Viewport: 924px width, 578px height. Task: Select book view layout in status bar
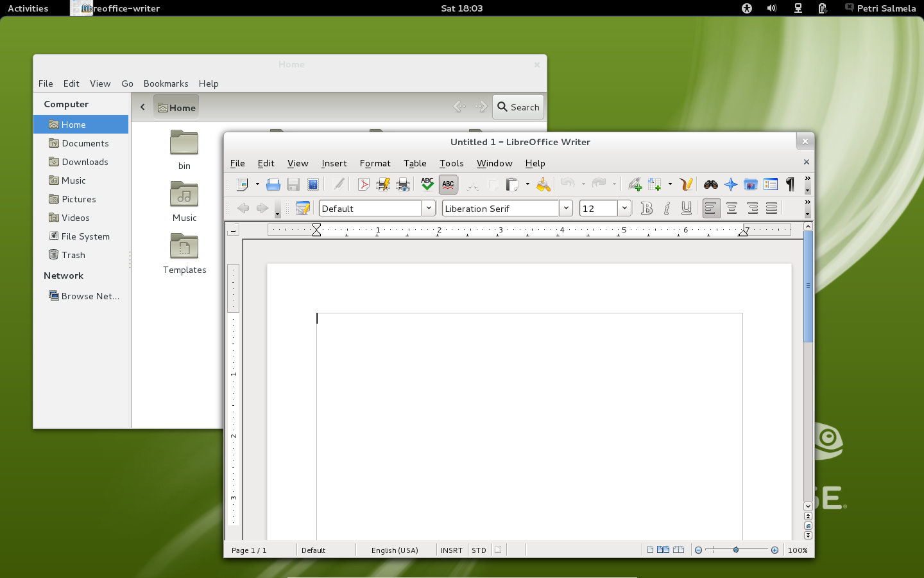point(678,550)
